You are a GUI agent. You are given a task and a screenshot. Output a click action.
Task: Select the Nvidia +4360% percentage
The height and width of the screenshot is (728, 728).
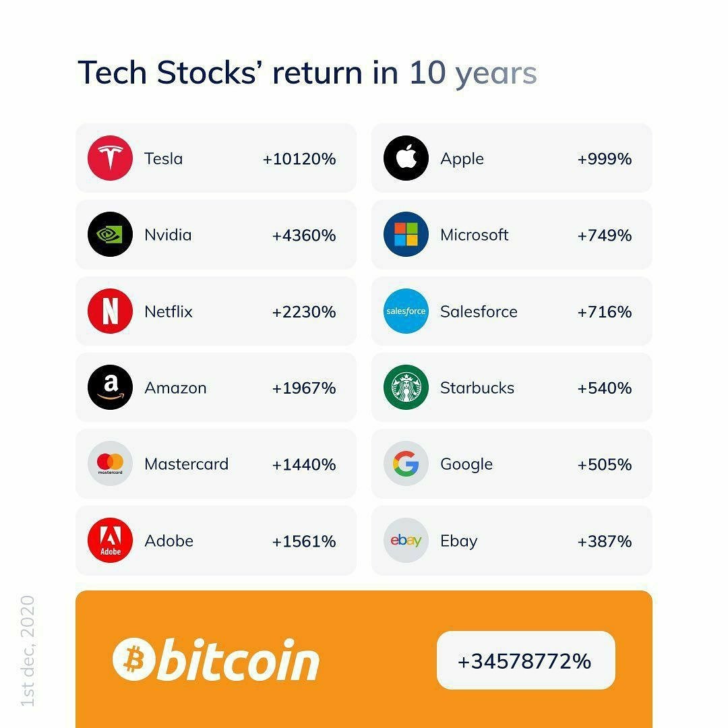304,235
